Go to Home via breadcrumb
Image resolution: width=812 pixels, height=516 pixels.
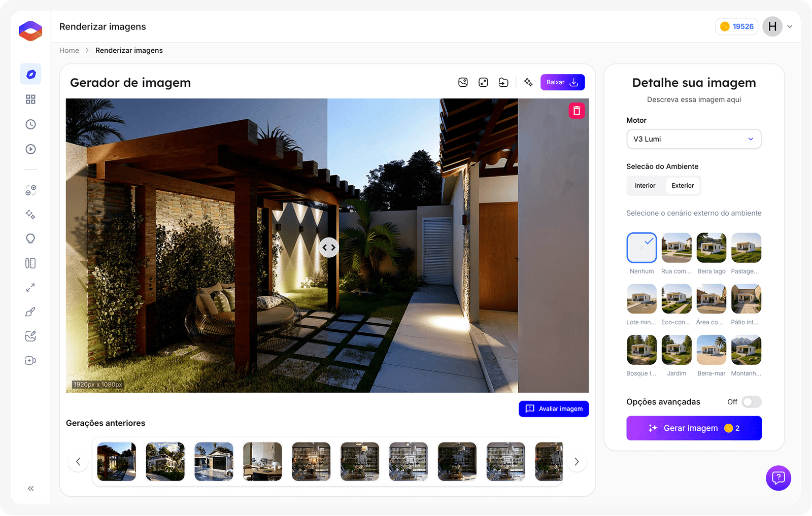(69, 50)
